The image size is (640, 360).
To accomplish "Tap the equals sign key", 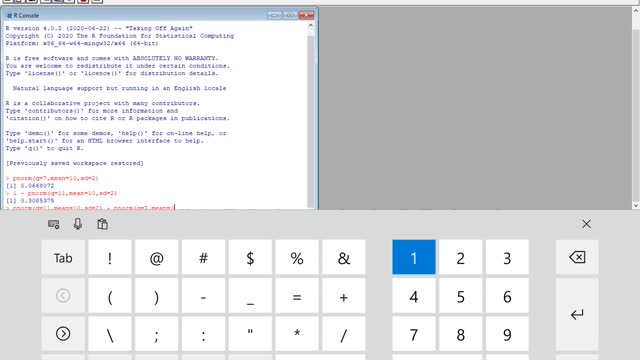I will pyautogui.click(x=297, y=296).
